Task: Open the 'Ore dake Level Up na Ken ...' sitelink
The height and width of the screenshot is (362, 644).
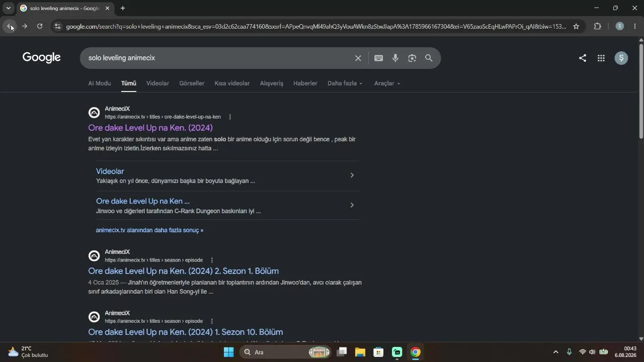Action: click(143, 201)
